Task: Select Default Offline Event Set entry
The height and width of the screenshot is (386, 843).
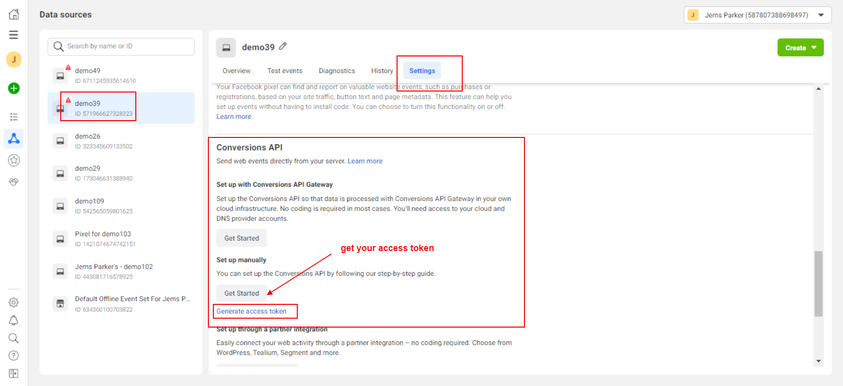Action: 121,304
